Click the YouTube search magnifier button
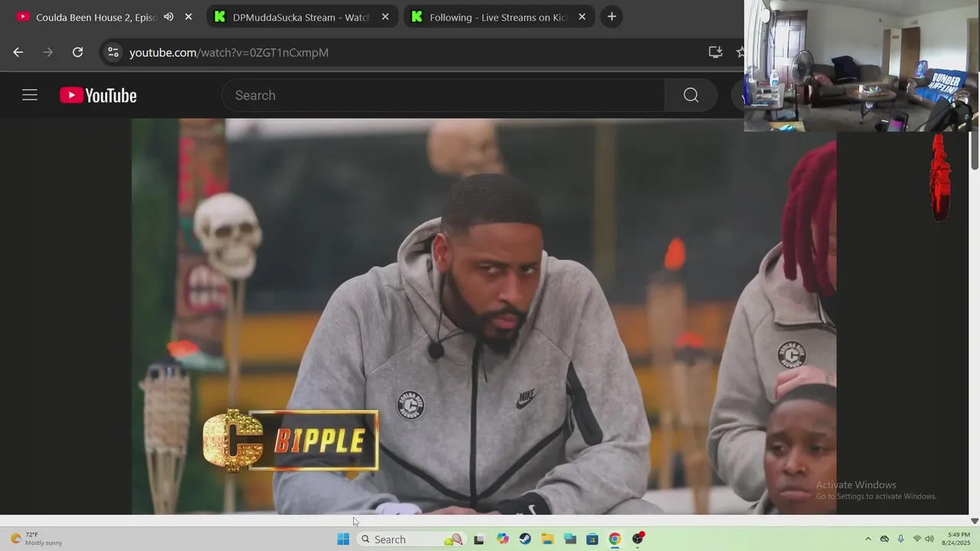This screenshot has height=551, width=980. (691, 95)
